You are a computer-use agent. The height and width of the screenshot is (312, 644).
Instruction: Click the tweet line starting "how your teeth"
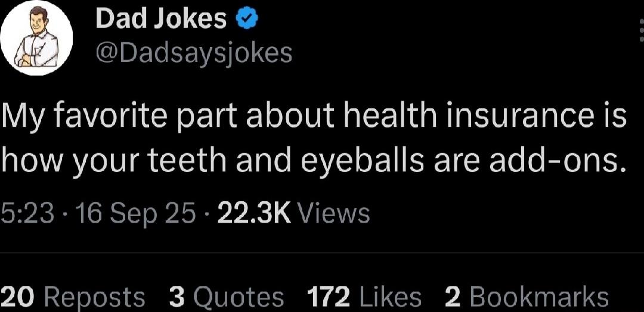tap(314, 160)
